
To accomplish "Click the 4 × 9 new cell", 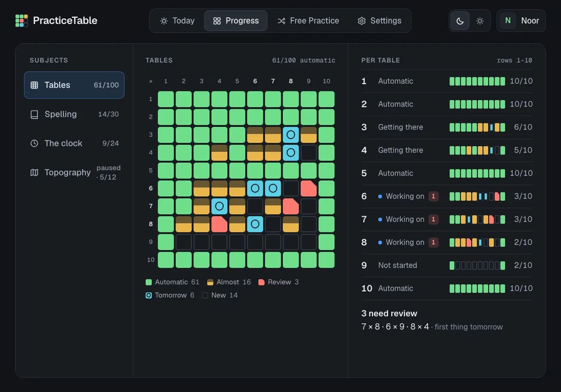I will [309, 152].
